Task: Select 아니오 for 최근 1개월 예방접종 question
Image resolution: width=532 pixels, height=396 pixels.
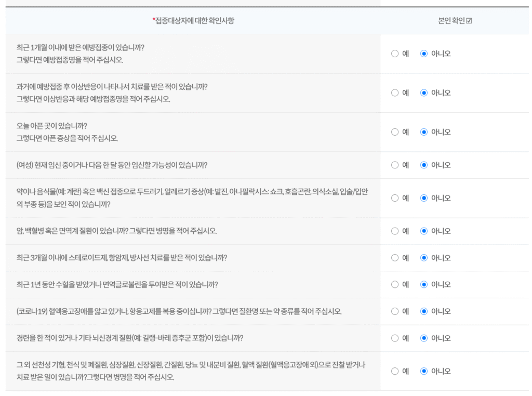Action: pyautogui.click(x=424, y=54)
